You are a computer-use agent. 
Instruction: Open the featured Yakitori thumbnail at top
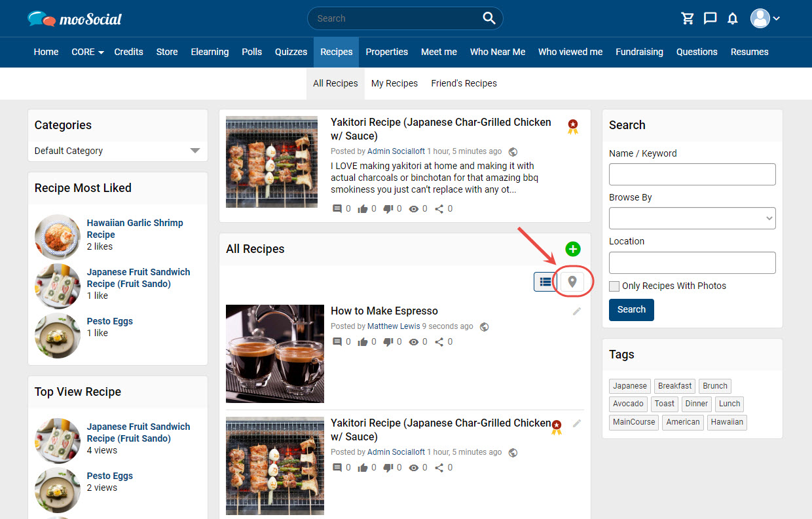[272, 162]
